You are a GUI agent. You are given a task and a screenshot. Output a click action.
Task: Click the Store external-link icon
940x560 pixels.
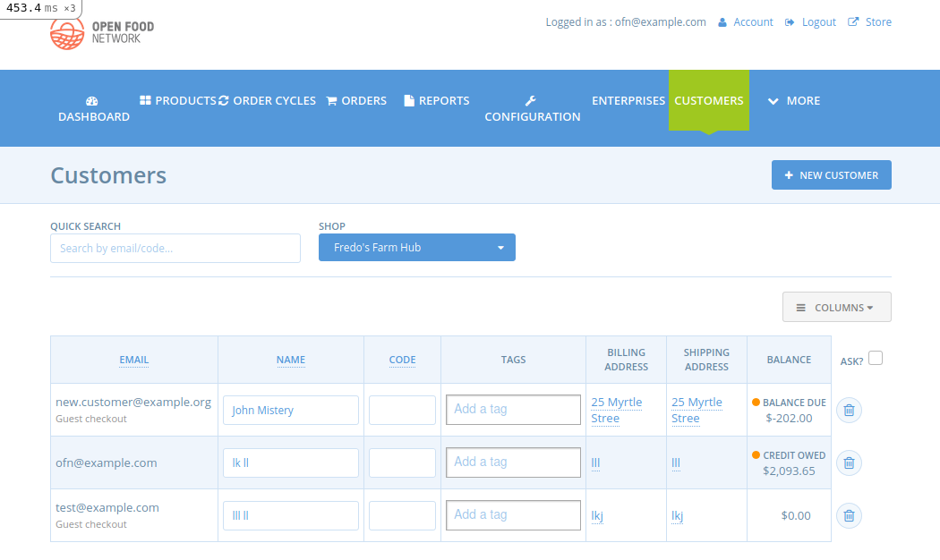point(852,22)
